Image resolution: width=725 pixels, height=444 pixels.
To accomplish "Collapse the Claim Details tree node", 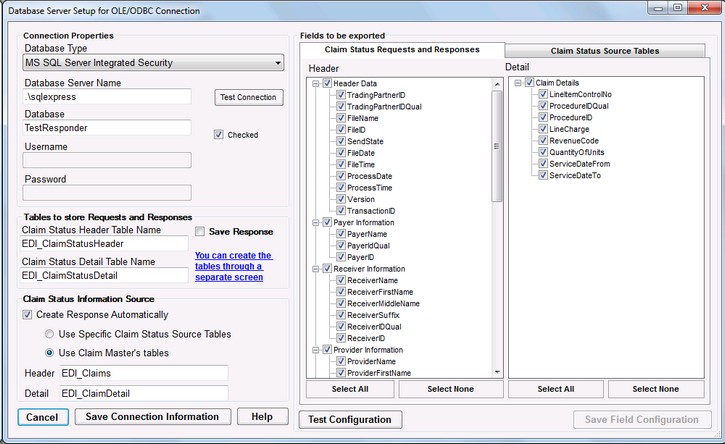I will tap(515, 83).
